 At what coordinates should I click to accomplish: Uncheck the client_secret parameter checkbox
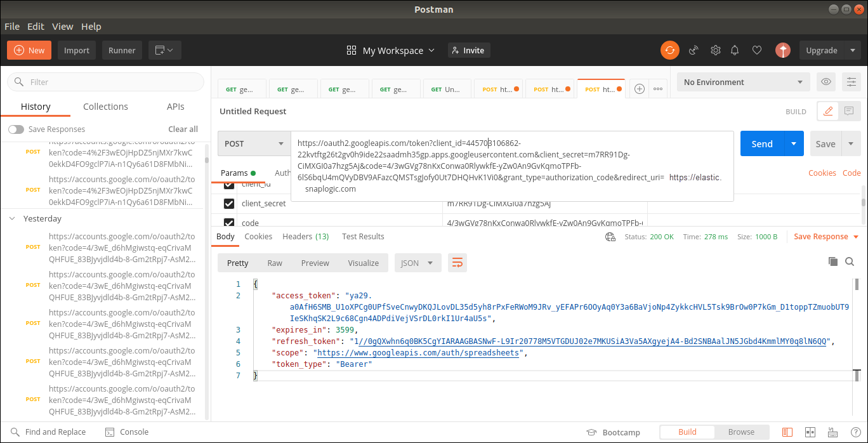coord(229,204)
